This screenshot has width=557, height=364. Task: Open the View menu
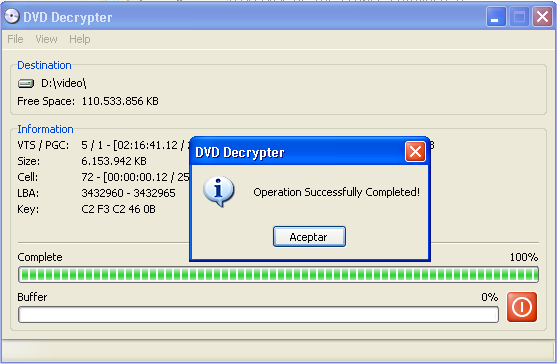pyautogui.click(x=46, y=39)
